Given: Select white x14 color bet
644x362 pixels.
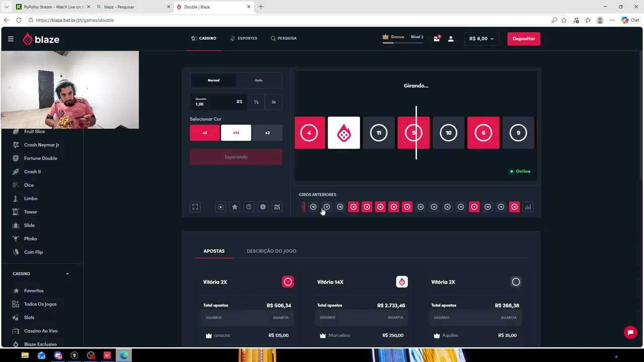Looking at the screenshot, I should 236,133.
